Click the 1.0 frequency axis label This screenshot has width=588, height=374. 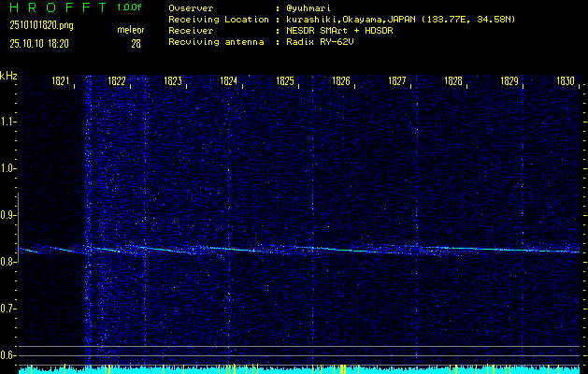pyautogui.click(x=8, y=168)
